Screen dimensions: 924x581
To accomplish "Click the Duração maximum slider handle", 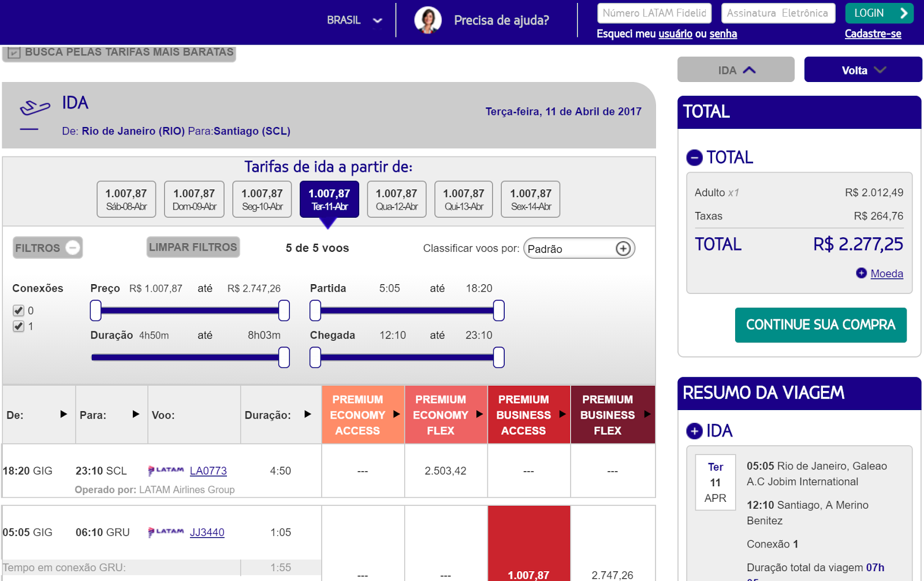I will click(284, 357).
